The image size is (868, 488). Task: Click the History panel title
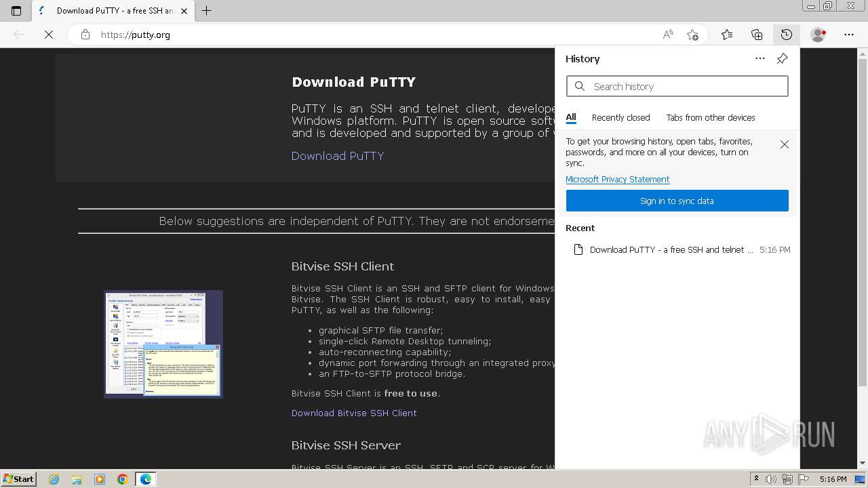pos(583,59)
